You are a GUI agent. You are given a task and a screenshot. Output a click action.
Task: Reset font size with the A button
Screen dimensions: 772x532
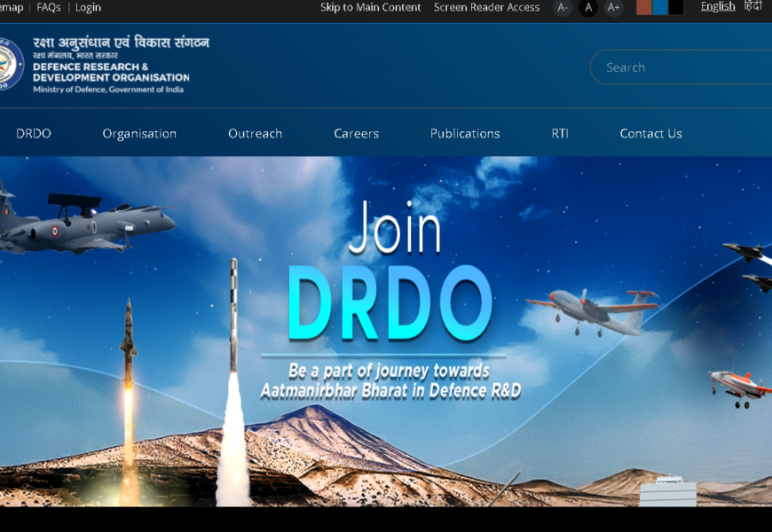pos(587,8)
